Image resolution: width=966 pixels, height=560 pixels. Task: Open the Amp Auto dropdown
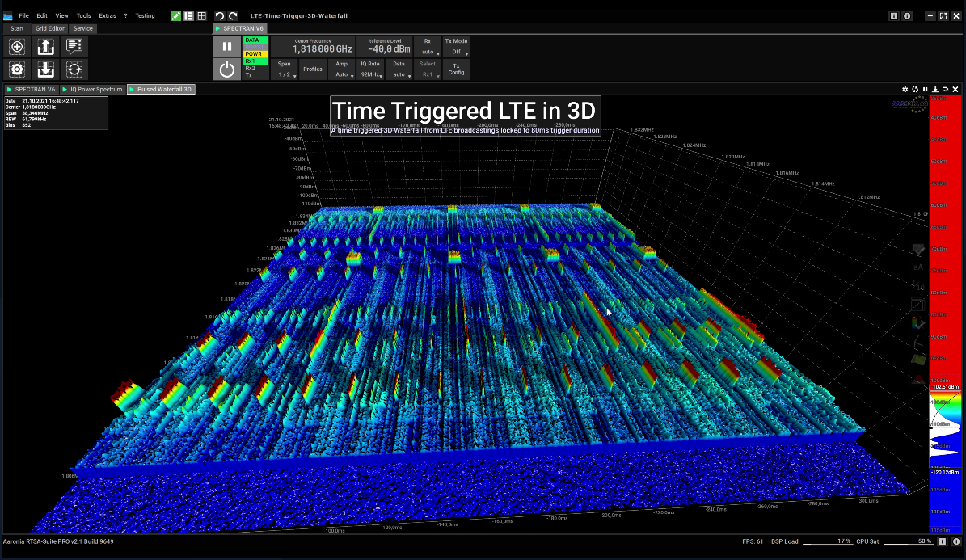tap(342, 69)
